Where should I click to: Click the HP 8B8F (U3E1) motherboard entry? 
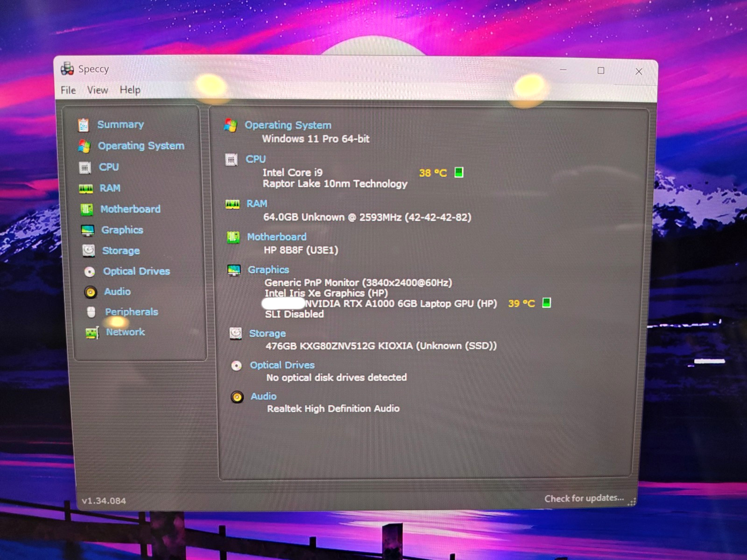(x=301, y=250)
